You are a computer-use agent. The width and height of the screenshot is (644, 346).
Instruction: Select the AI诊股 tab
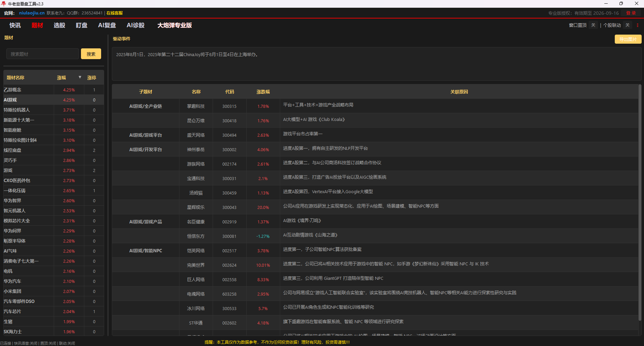pyautogui.click(x=135, y=25)
